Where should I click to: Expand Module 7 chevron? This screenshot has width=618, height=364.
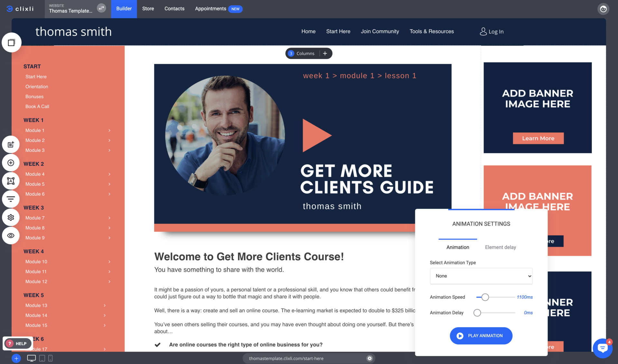click(x=109, y=218)
